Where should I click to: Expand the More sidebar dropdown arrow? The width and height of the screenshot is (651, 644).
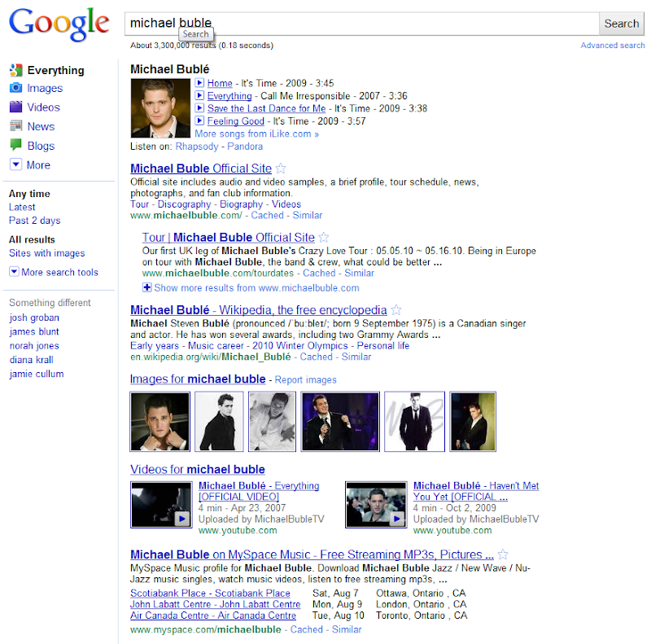(x=15, y=164)
